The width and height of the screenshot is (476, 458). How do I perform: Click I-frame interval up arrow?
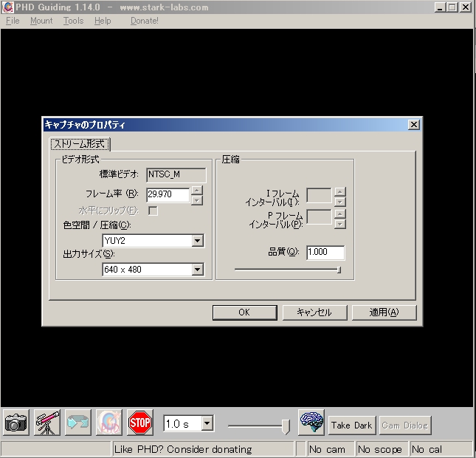click(x=340, y=192)
